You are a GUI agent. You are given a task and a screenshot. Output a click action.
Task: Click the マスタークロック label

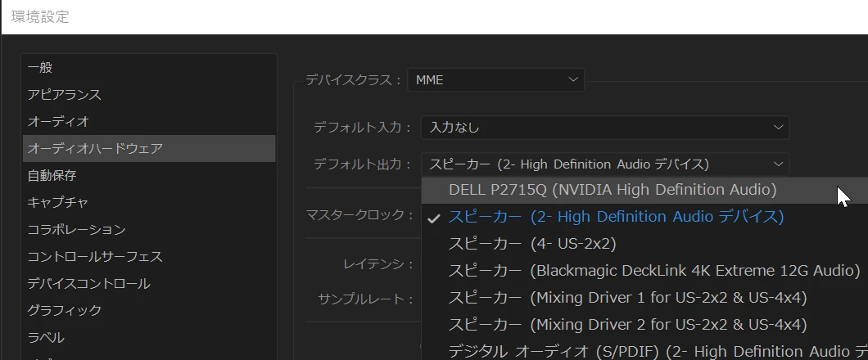359,214
